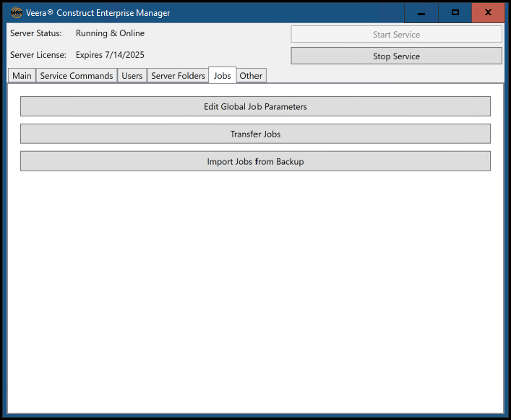
Task: Open the Server Folders tab
Action: (x=178, y=76)
